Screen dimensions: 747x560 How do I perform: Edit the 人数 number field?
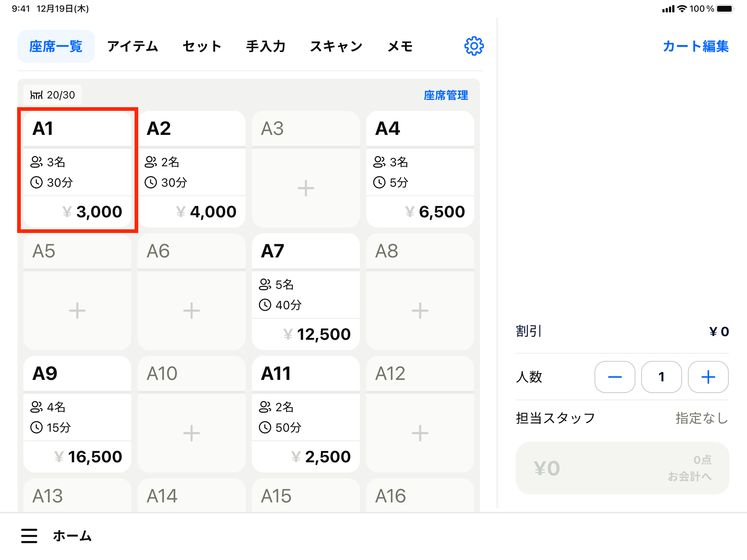coord(661,377)
